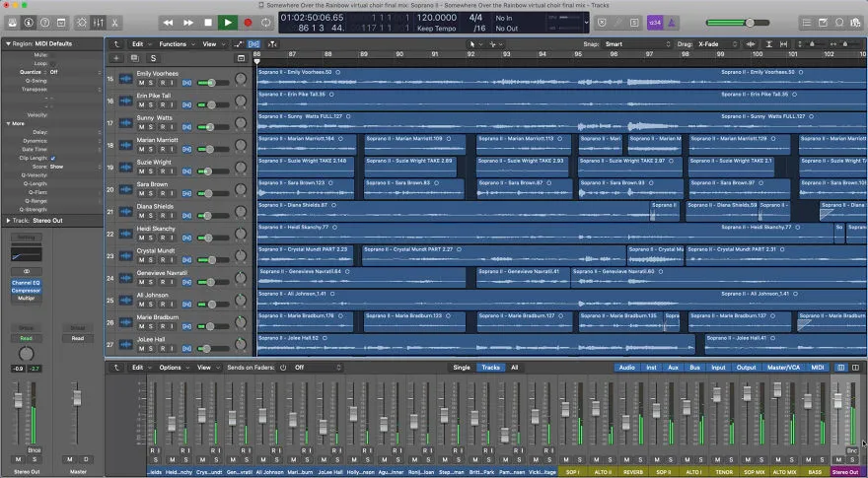Click the global Solo S button in track header
Viewport: 868px width, 478px height.
point(153,58)
